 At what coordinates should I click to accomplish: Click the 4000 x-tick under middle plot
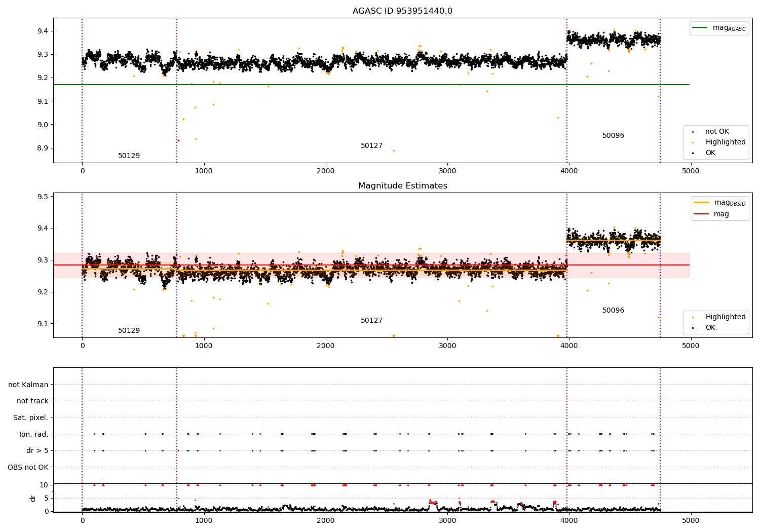[569, 346]
